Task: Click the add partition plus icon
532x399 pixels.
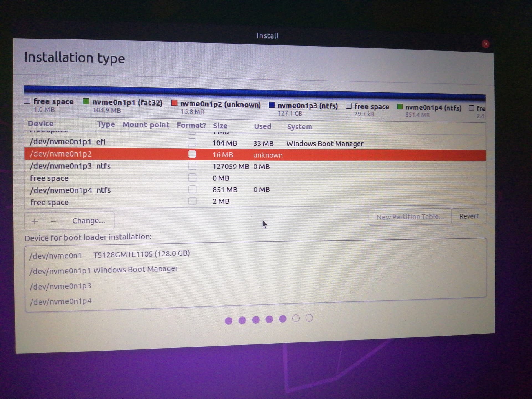Action: 34,221
